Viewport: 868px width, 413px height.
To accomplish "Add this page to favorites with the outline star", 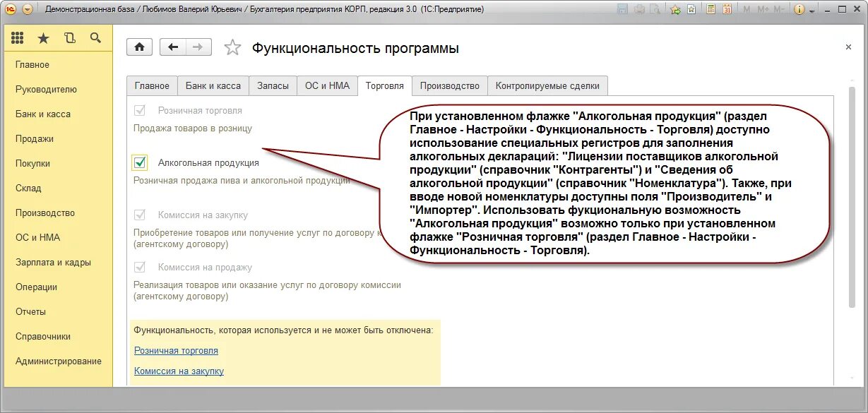I will click(x=232, y=47).
